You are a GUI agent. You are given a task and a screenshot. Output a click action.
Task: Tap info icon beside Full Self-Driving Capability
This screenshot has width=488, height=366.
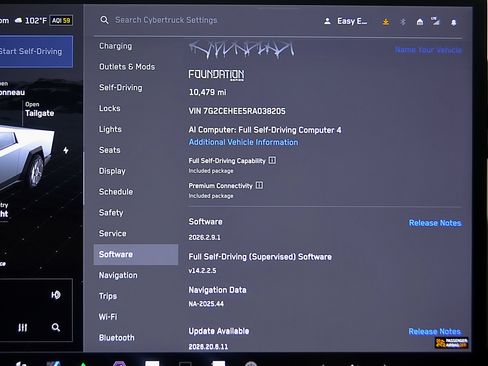(272, 160)
